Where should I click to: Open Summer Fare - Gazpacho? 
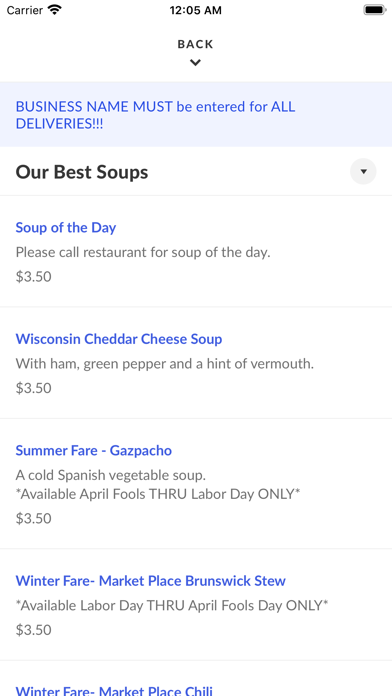(x=94, y=451)
